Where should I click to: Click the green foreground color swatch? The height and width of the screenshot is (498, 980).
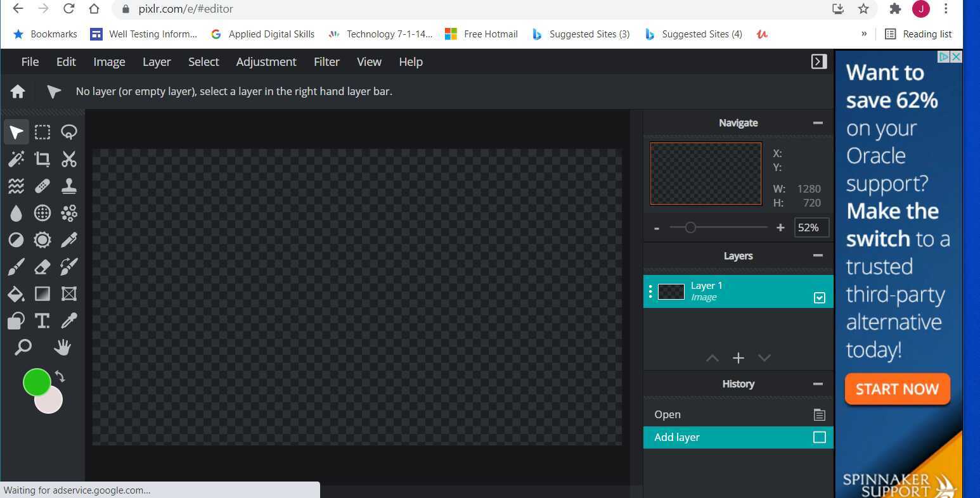click(37, 383)
